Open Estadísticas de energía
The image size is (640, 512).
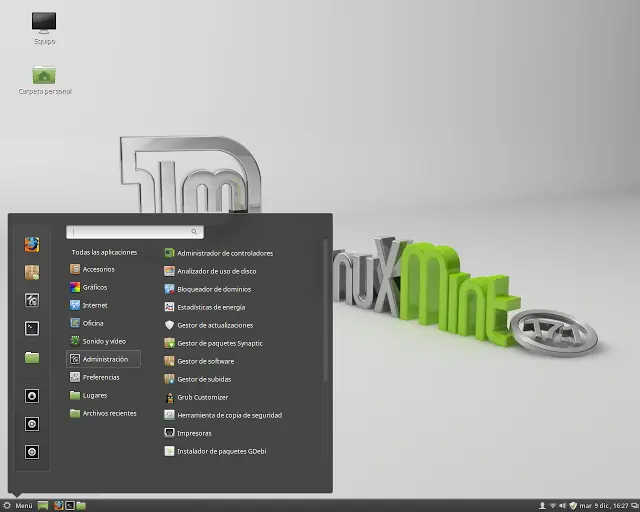click(x=205, y=307)
